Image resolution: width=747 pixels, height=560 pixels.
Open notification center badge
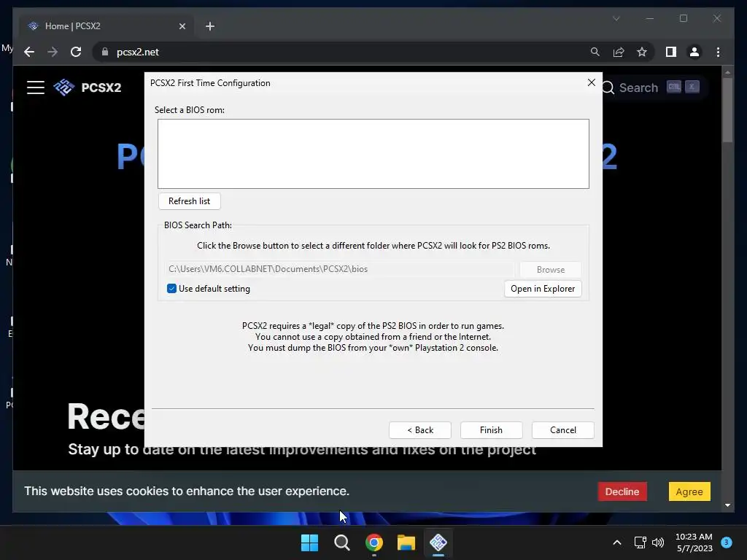coord(727,542)
